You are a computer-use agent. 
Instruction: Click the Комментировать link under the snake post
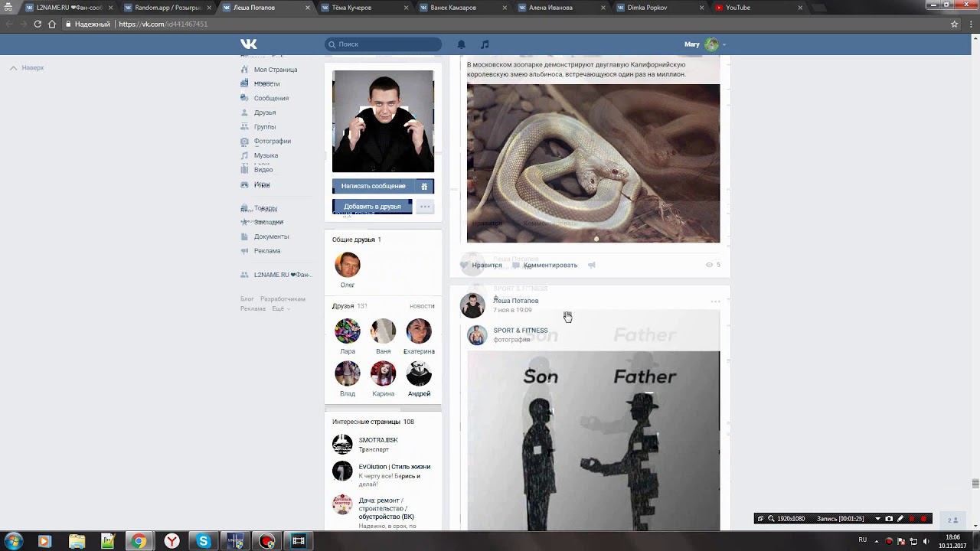(x=550, y=265)
